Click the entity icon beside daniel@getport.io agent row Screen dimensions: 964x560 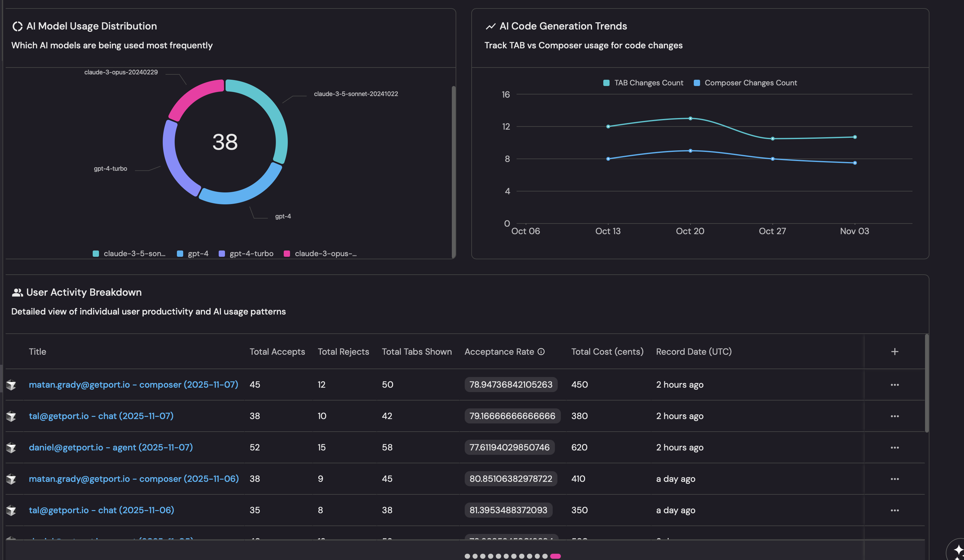(12, 447)
